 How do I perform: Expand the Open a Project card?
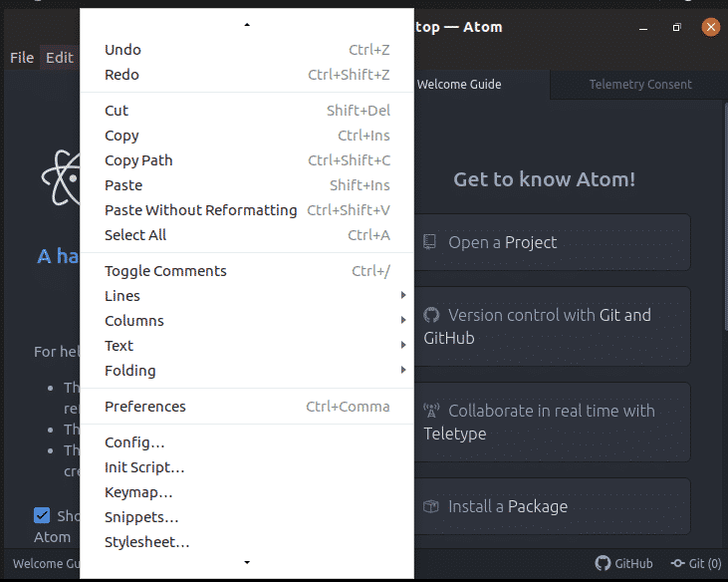(552, 242)
